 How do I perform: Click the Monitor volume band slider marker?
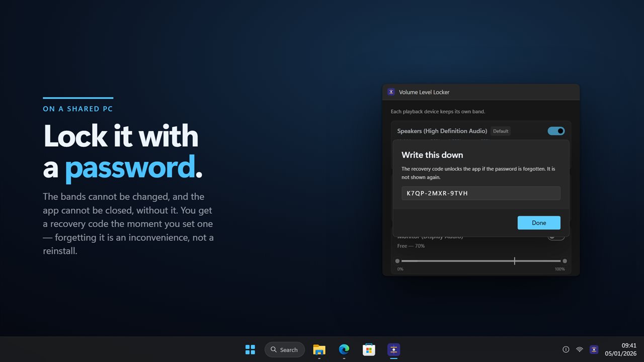tap(514, 261)
